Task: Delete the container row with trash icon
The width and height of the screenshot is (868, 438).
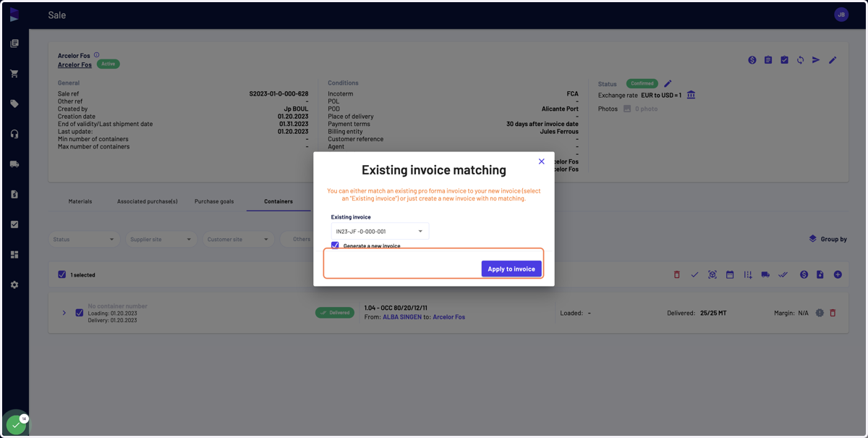Action: tap(833, 313)
